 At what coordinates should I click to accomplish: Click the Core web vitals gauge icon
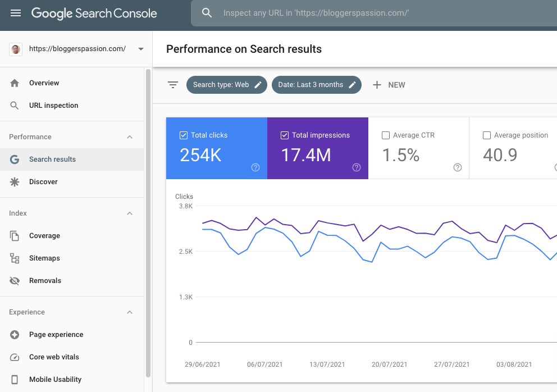(15, 357)
